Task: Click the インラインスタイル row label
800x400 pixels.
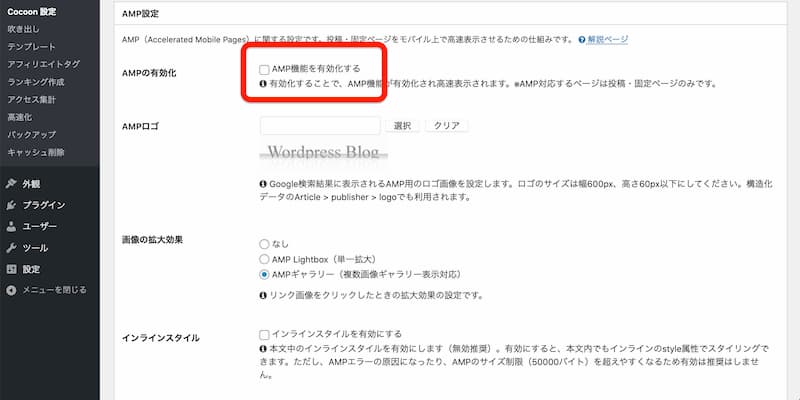Action: [x=161, y=338]
